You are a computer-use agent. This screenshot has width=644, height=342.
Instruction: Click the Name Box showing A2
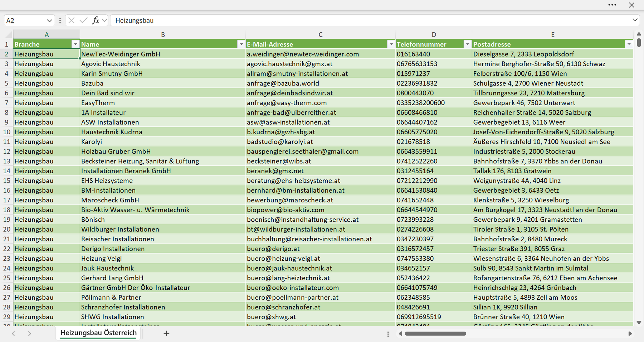pyautogui.click(x=25, y=21)
